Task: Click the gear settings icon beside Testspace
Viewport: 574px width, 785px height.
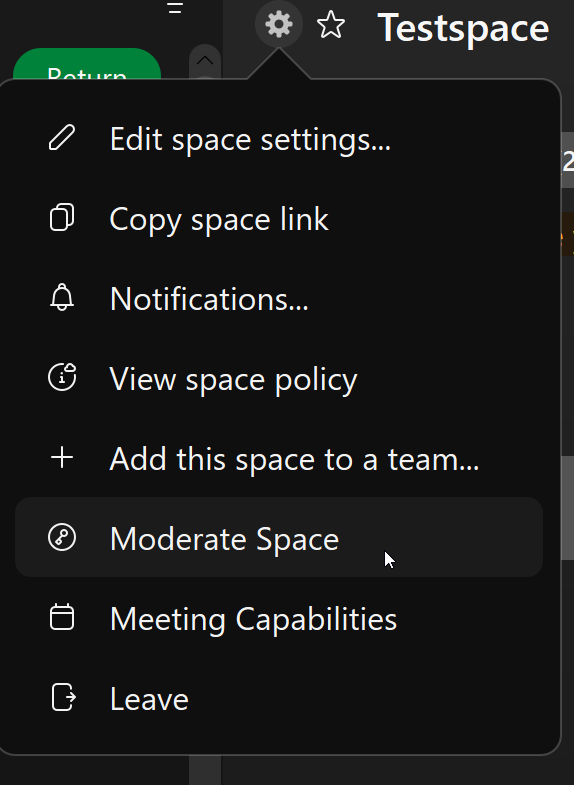Action: coord(279,24)
